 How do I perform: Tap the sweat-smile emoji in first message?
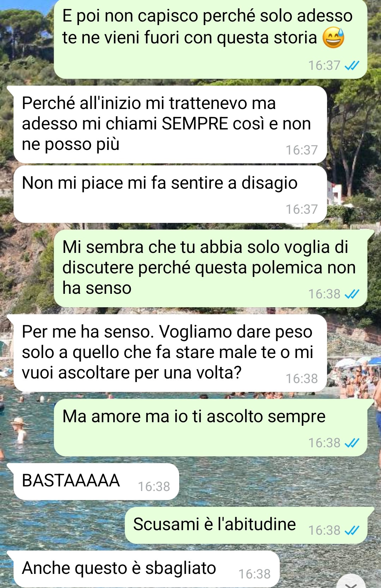coord(333,38)
